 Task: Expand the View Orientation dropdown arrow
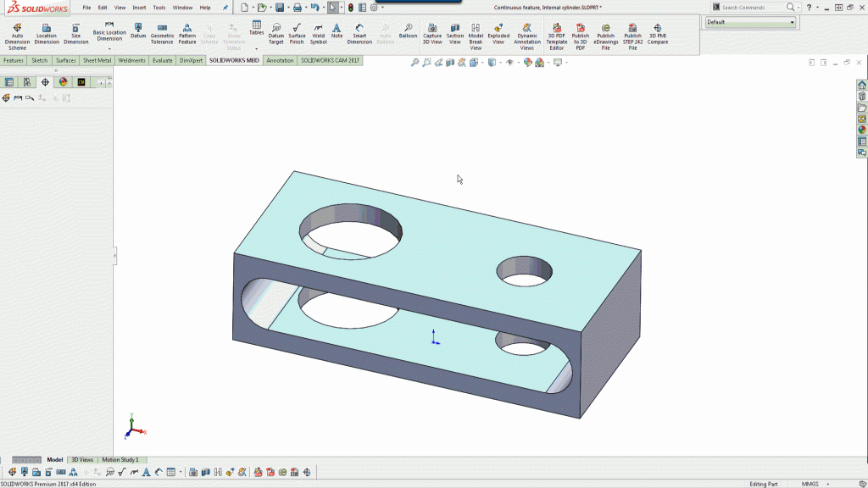pos(481,64)
